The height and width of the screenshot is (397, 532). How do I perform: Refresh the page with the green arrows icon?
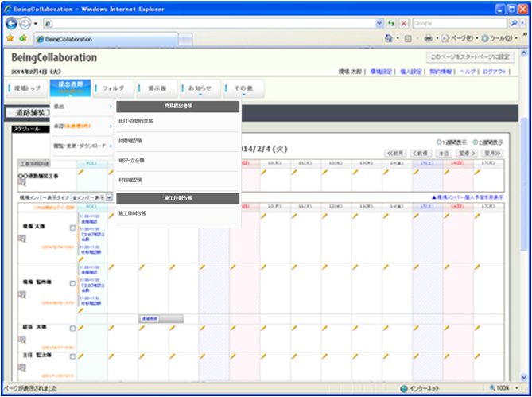tap(391, 23)
